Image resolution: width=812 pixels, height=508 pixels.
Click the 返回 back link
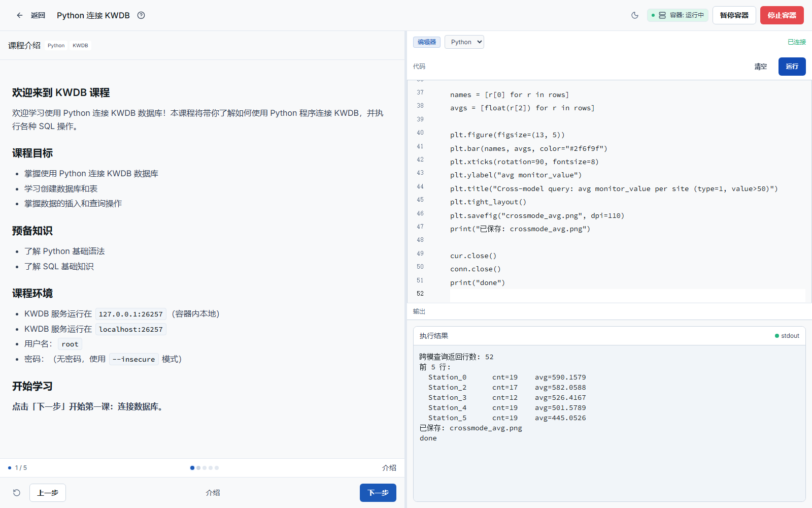click(x=38, y=15)
